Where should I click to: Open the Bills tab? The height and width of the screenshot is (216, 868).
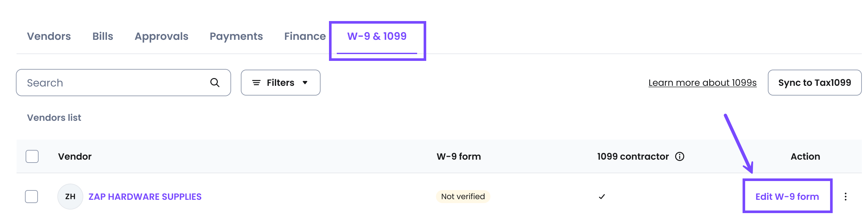pos(102,36)
